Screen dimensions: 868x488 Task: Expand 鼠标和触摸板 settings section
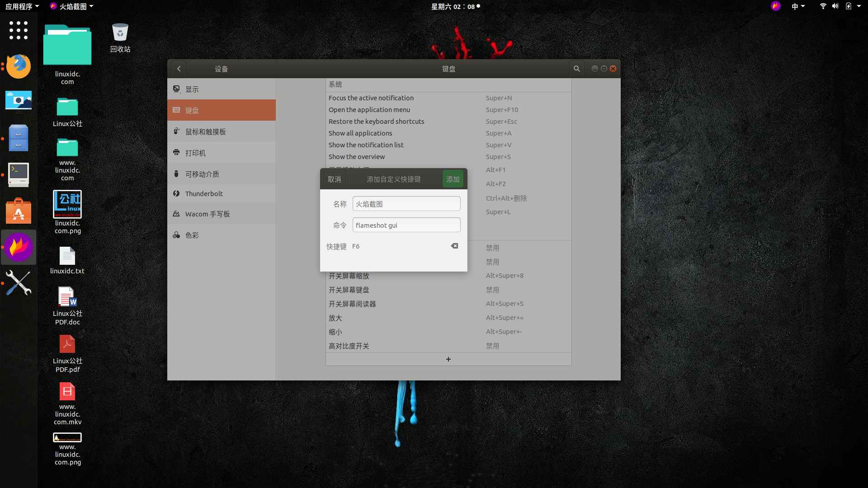(221, 131)
